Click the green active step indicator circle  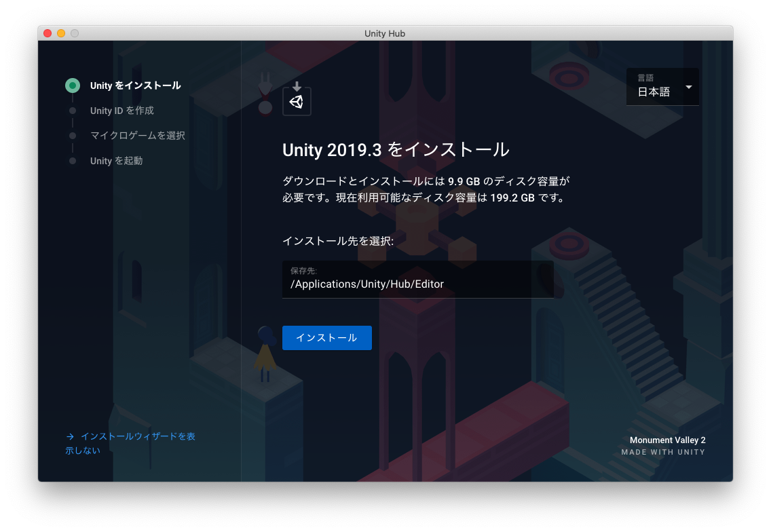pyautogui.click(x=73, y=85)
